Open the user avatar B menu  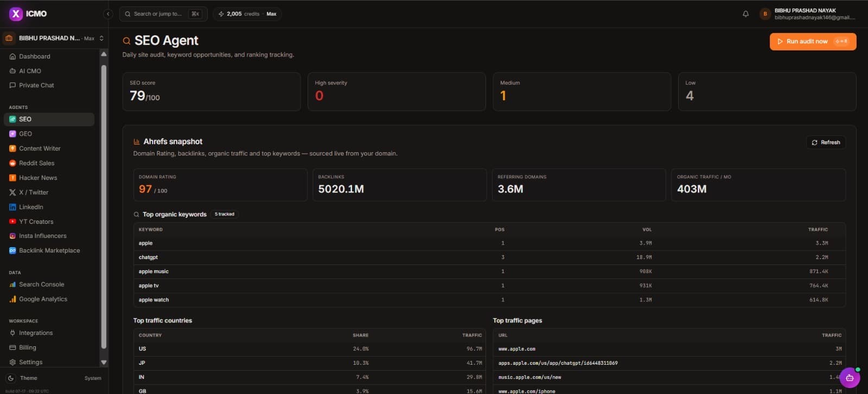click(x=765, y=14)
